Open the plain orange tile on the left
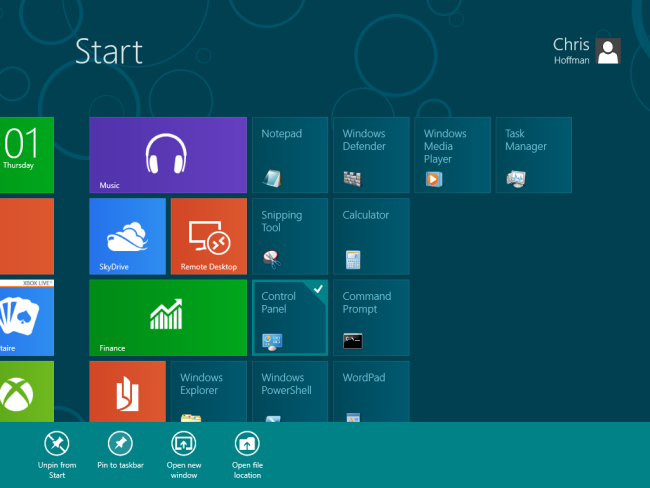The image size is (650, 488). coord(27,236)
